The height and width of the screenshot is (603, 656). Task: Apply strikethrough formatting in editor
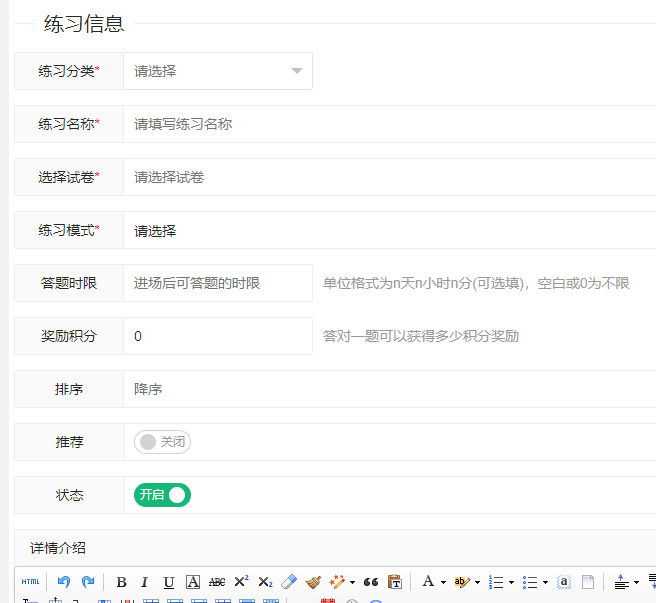coord(217,582)
